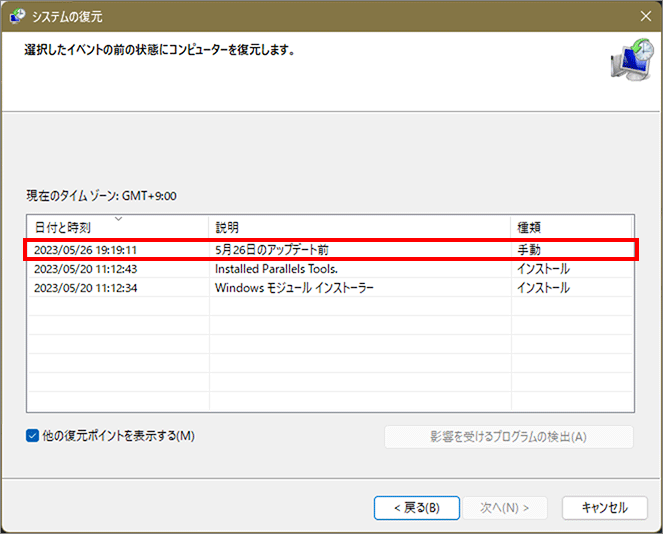Click 影響を受けるプログラムの検出(A) button
663x534 pixels.
click(x=508, y=437)
